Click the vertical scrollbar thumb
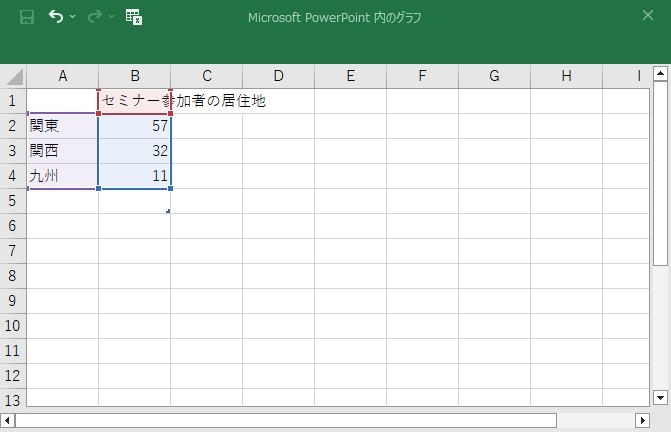The height and width of the screenshot is (432, 671). pyautogui.click(x=661, y=174)
